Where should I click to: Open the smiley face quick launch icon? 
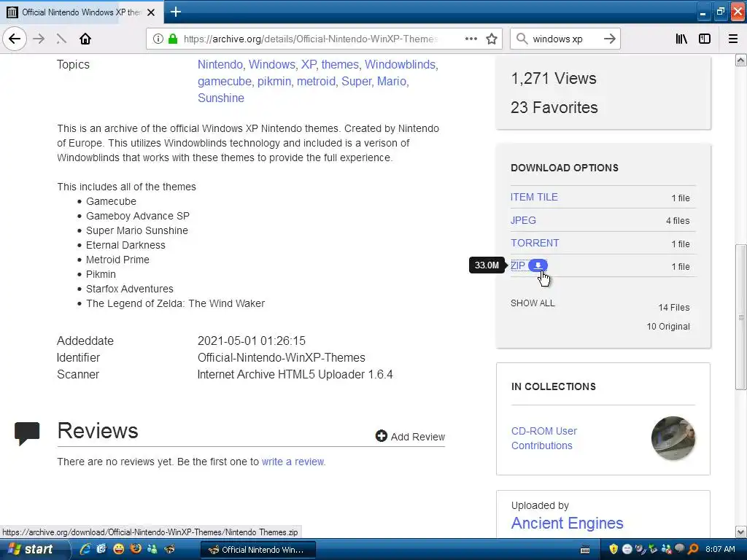119,549
